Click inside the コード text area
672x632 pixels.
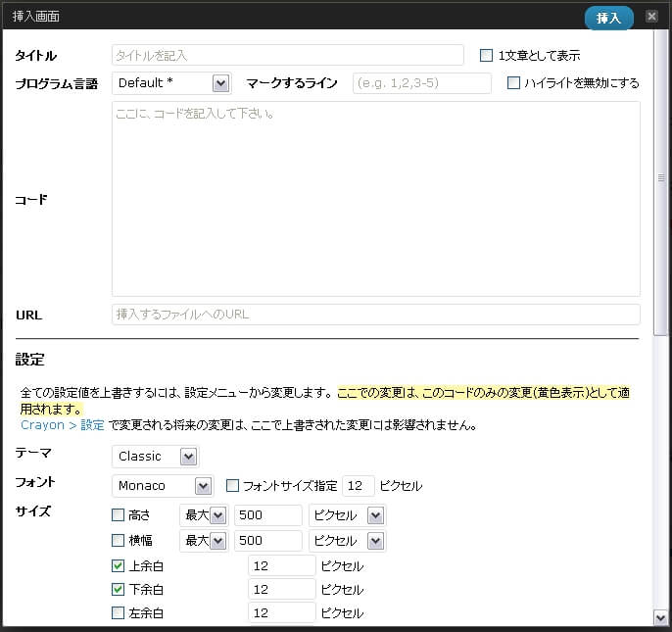(376, 199)
